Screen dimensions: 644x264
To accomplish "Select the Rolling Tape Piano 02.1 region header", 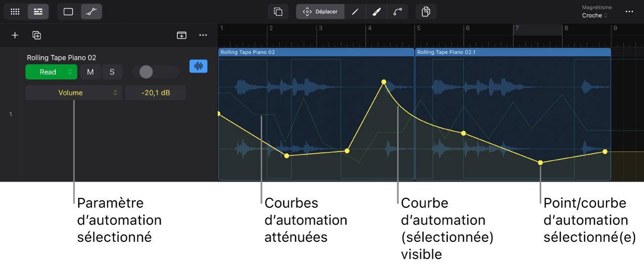I will coord(513,52).
